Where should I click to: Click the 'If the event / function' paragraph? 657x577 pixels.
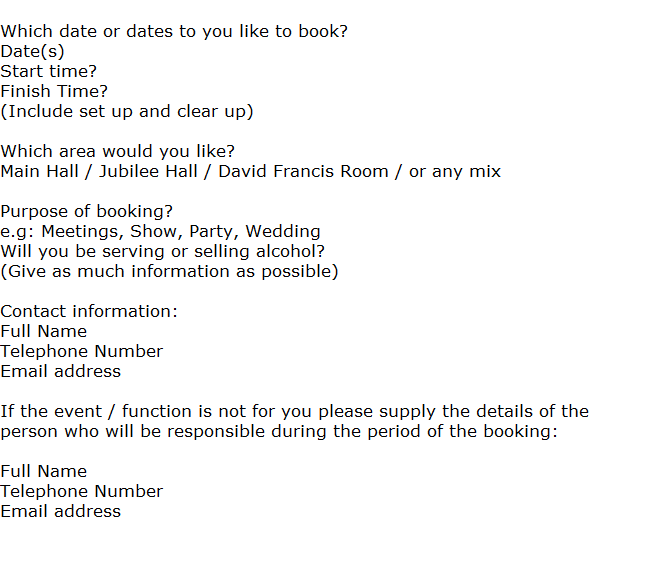click(295, 422)
